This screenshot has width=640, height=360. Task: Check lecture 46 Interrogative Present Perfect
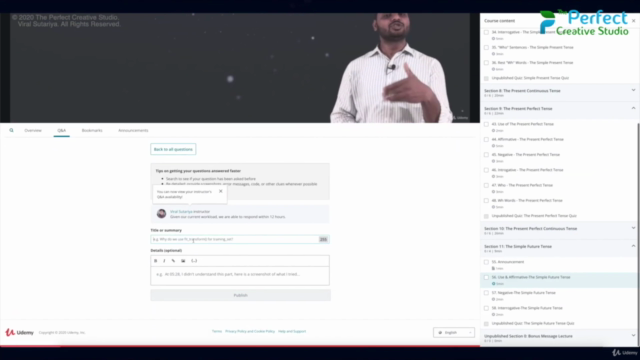[486, 170]
